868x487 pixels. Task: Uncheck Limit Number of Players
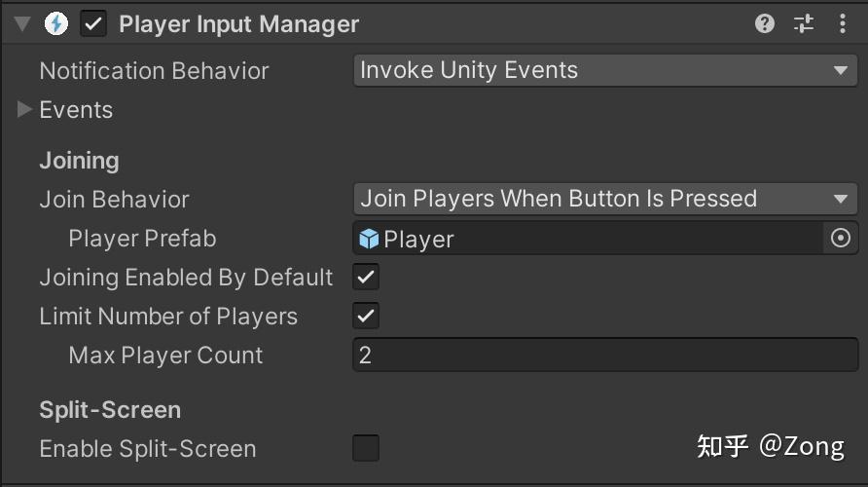(366, 317)
